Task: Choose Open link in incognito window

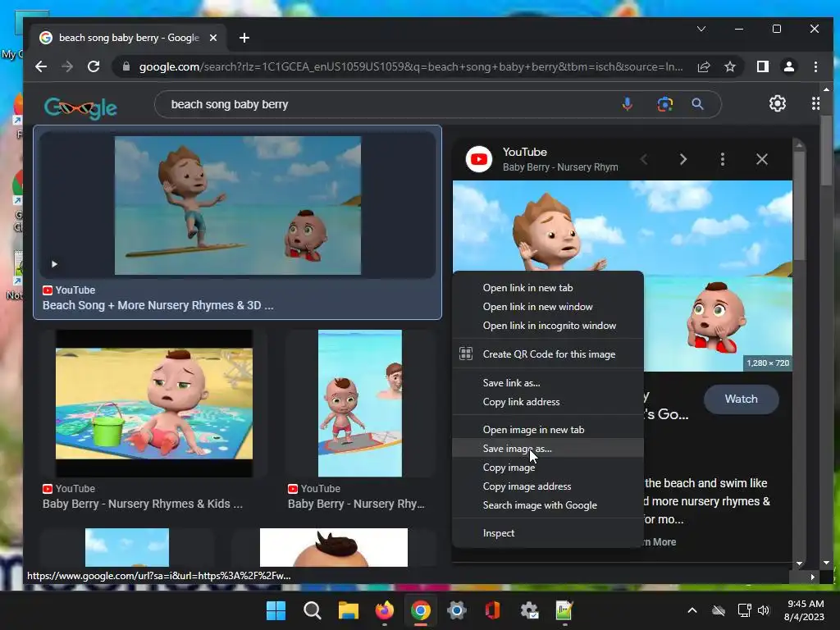Action: click(x=547, y=326)
